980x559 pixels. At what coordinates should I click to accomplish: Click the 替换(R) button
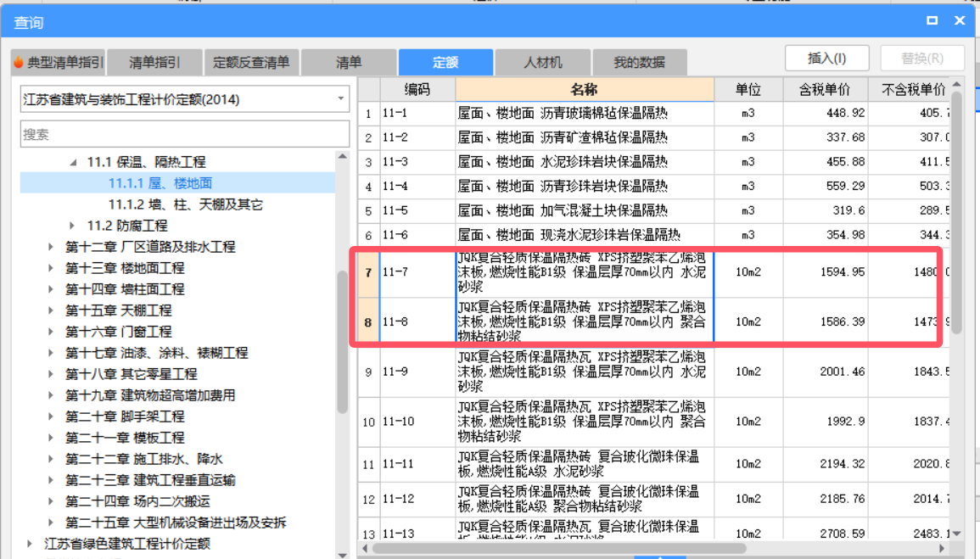coord(921,58)
